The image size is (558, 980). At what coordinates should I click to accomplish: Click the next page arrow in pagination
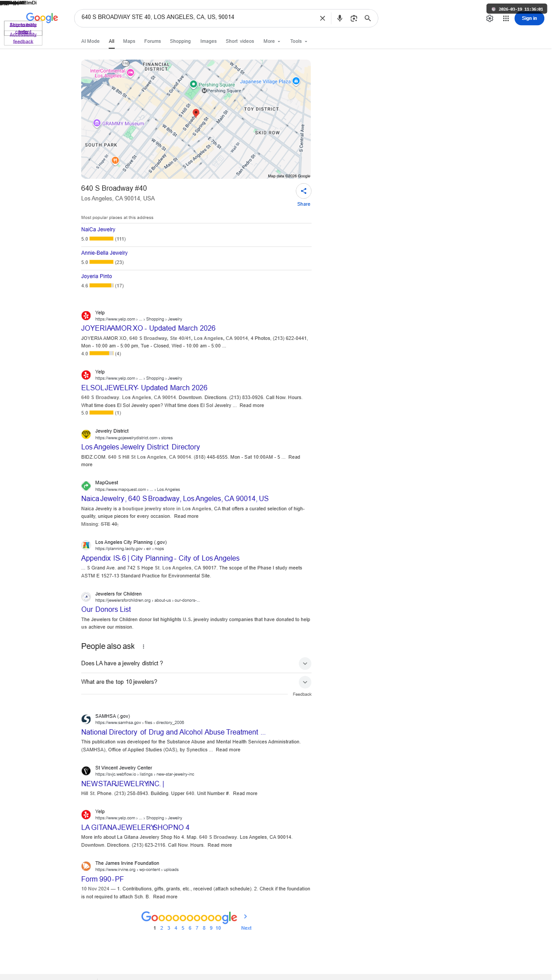245,916
